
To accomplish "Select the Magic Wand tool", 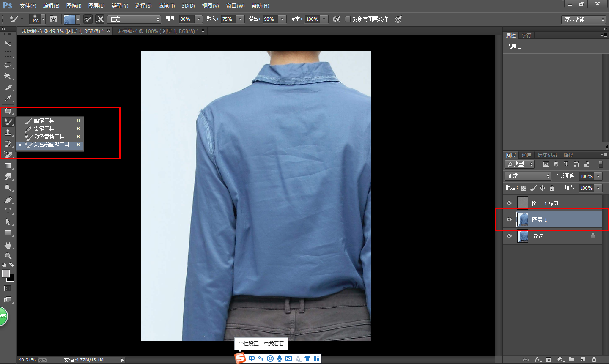I will (8, 77).
